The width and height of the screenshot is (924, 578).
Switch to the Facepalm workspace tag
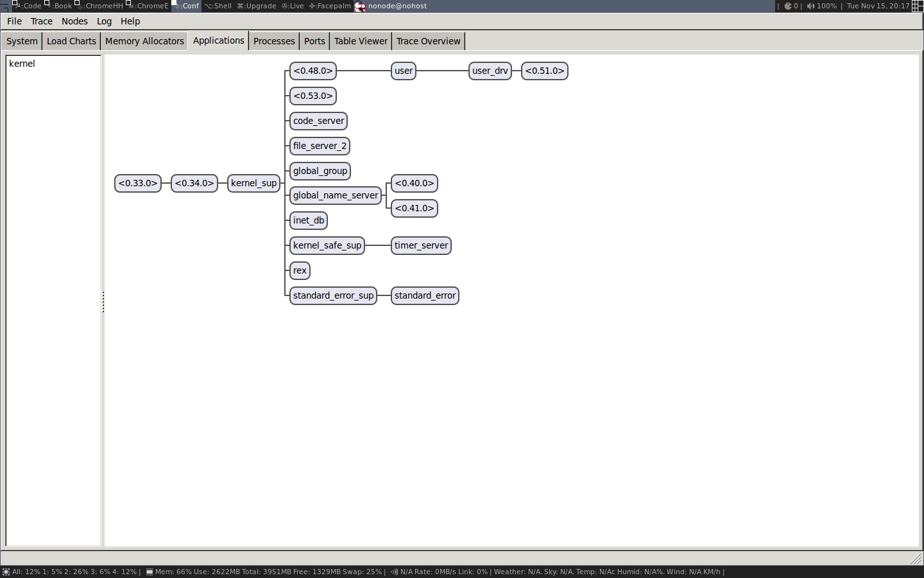tap(330, 6)
